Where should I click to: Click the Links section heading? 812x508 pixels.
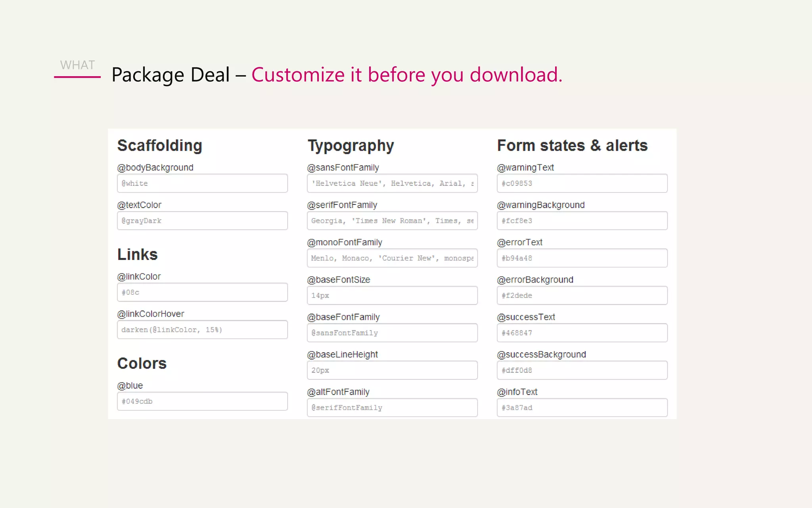138,254
